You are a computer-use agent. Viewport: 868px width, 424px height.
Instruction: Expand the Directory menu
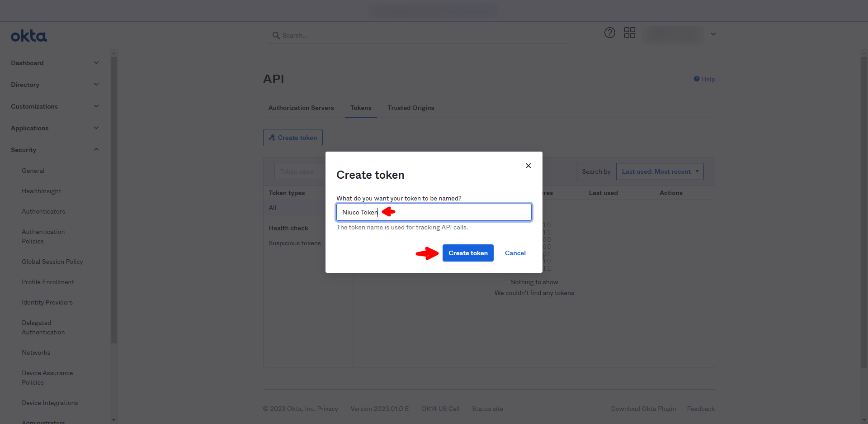[55, 85]
